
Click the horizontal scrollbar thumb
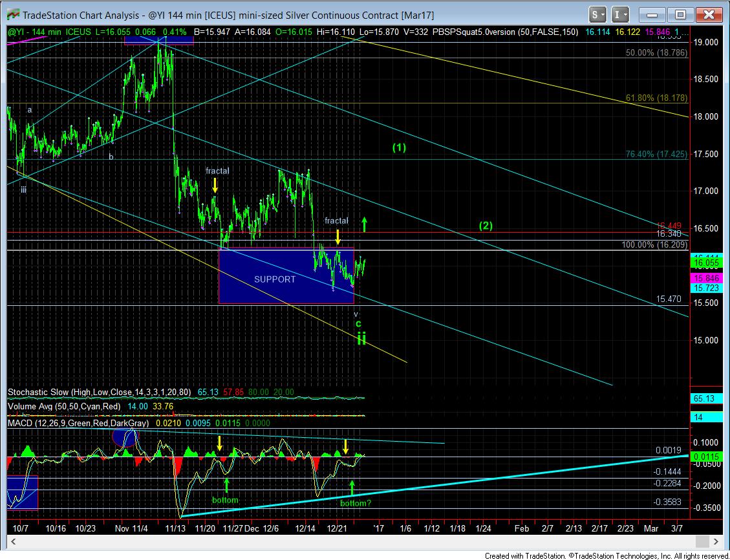702,541
